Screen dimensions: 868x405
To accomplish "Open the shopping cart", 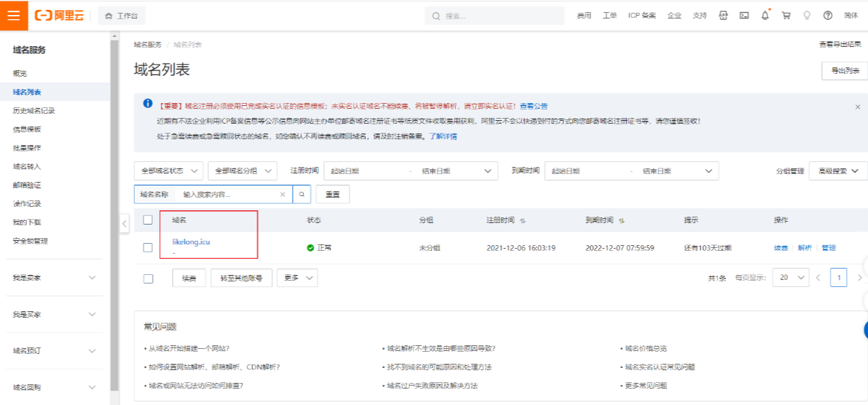I will tap(786, 15).
